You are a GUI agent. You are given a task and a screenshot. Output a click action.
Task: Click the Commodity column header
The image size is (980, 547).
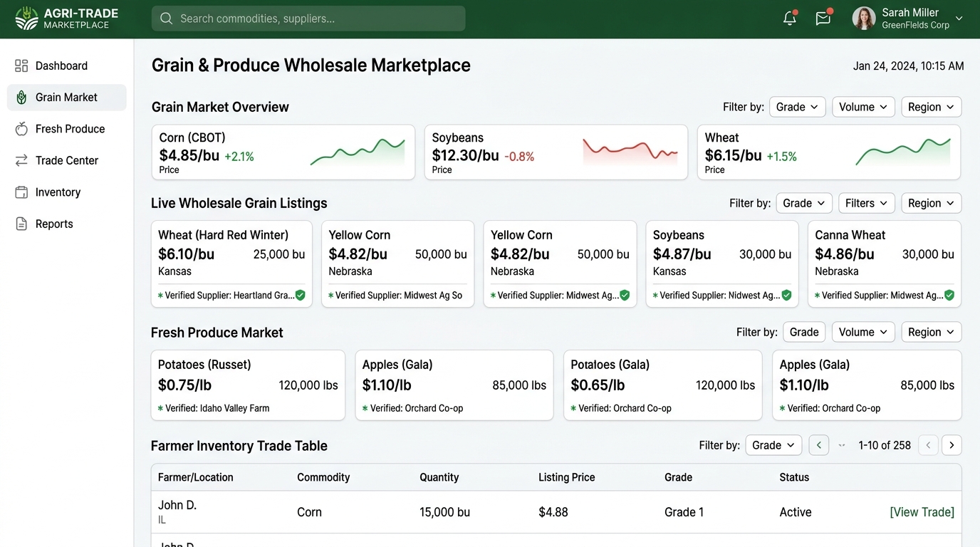(323, 477)
